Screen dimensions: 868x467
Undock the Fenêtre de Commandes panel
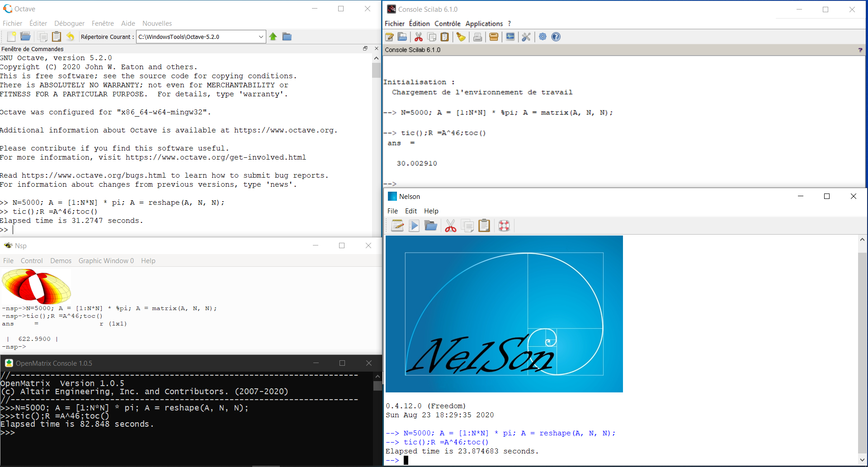pos(365,48)
